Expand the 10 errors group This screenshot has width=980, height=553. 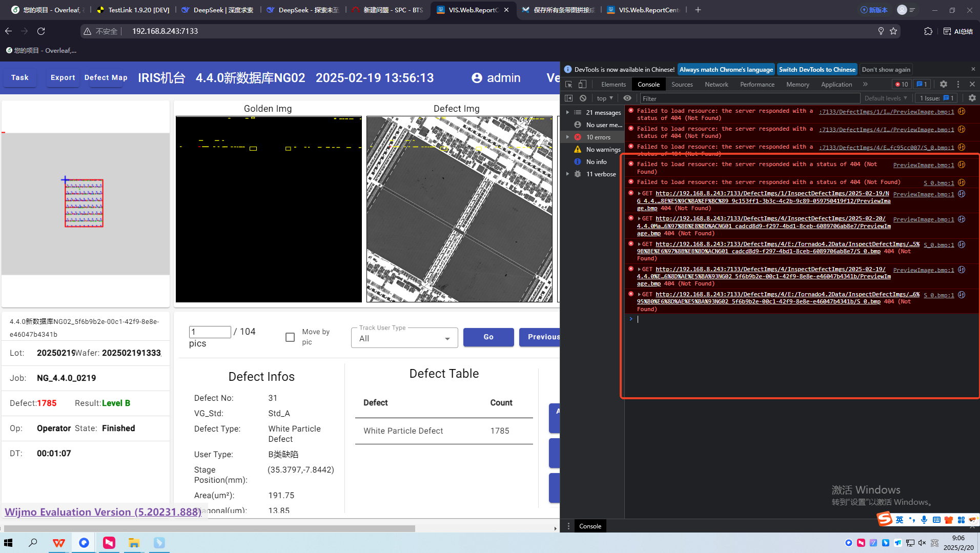pyautogui.click(x=567, y=137)
